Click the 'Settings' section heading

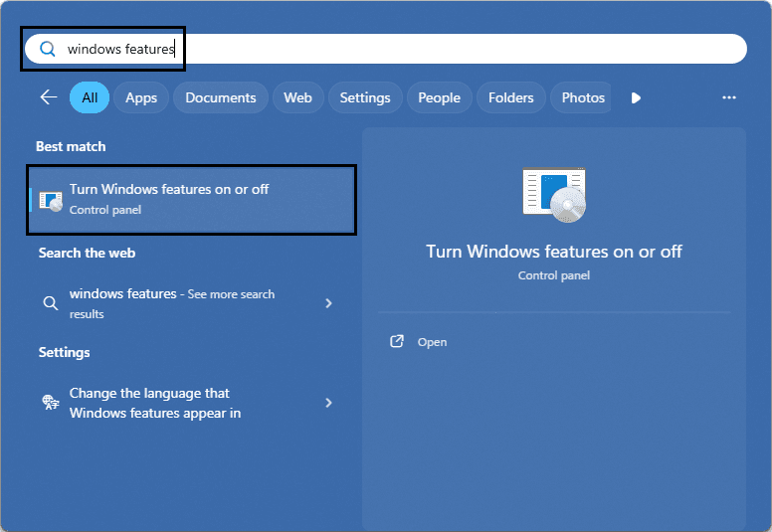(65, 352)
